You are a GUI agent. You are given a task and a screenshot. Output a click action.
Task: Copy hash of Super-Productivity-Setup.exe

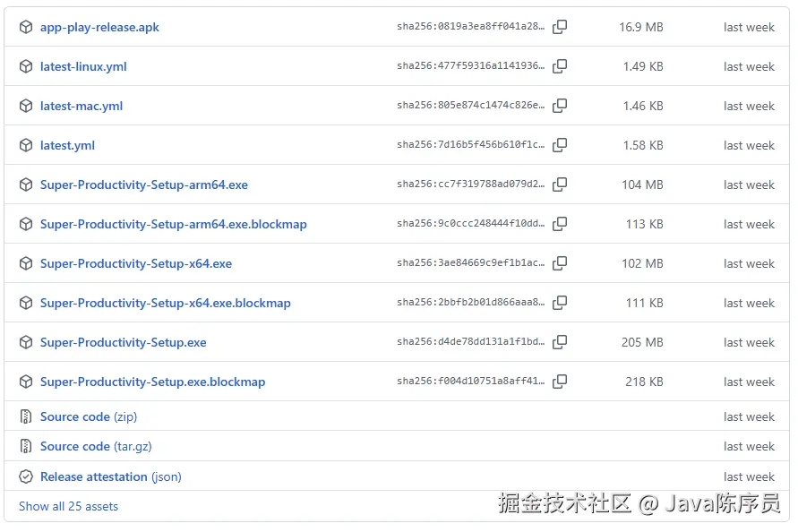[560, 342]
